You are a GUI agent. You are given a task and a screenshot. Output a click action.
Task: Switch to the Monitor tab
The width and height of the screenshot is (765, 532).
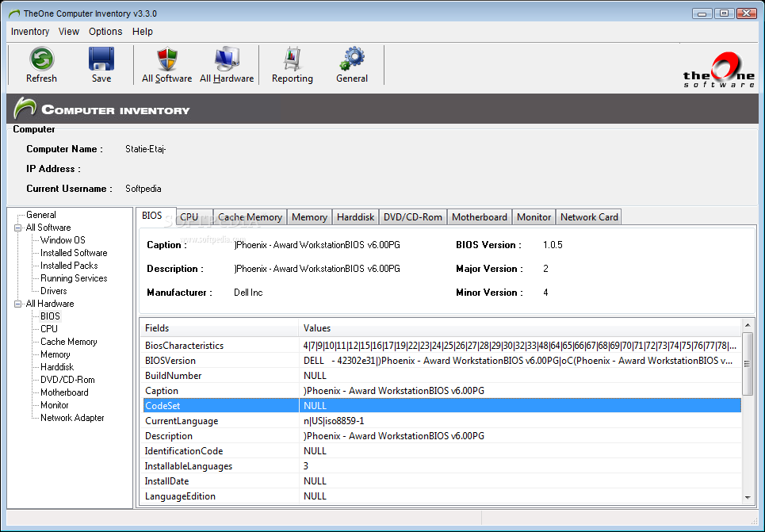click(534, 216)
